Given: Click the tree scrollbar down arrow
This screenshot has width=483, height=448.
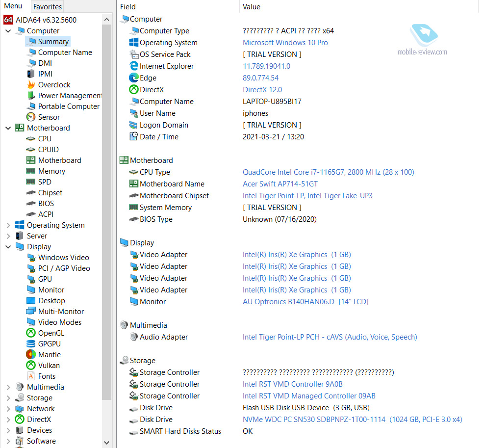Looking at the screenshot, I should [x=106, y=443].
